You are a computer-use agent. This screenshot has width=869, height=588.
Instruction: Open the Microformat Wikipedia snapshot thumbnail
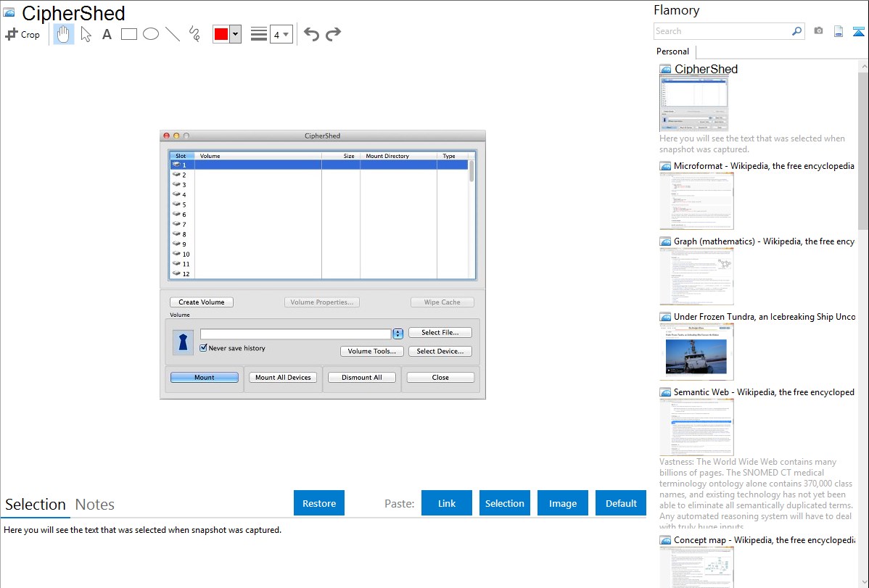(x=696, y=201)
